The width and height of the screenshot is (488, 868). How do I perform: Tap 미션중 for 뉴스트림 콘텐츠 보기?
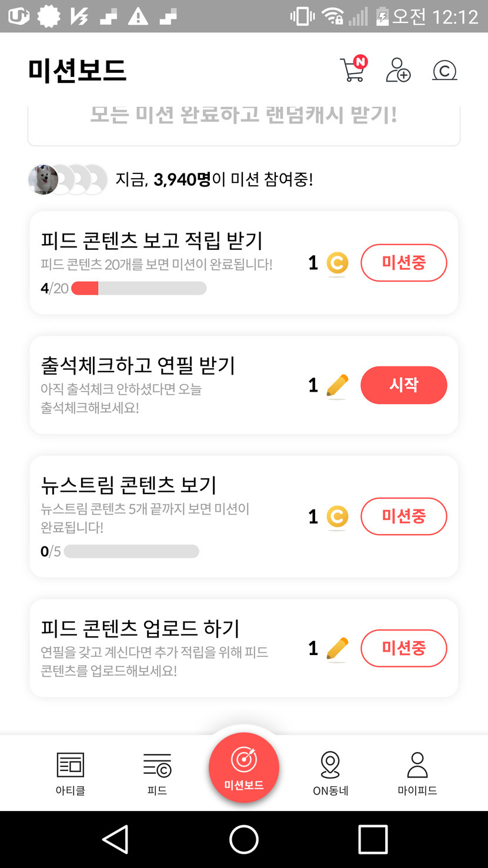(x=404, y=516)
